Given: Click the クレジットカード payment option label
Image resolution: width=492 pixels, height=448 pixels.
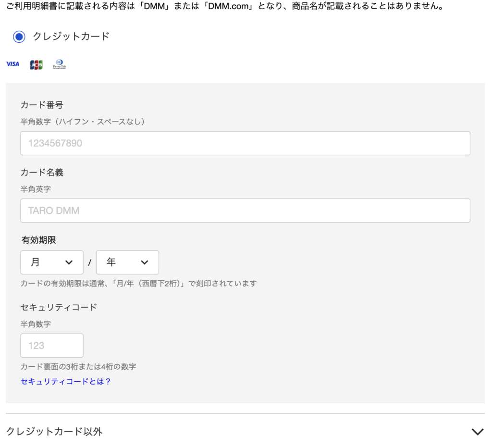Looking at the screenshot, I should coord(71,37).
